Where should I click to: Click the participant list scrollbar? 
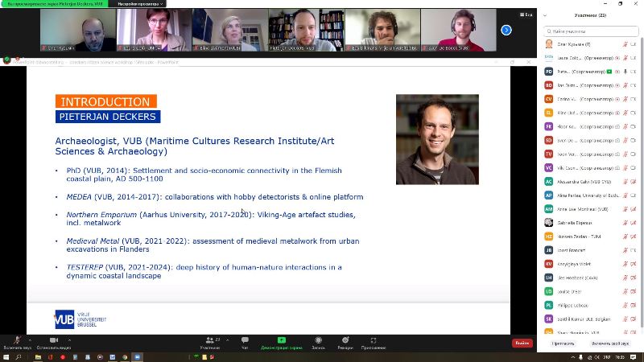click(641, 161)
